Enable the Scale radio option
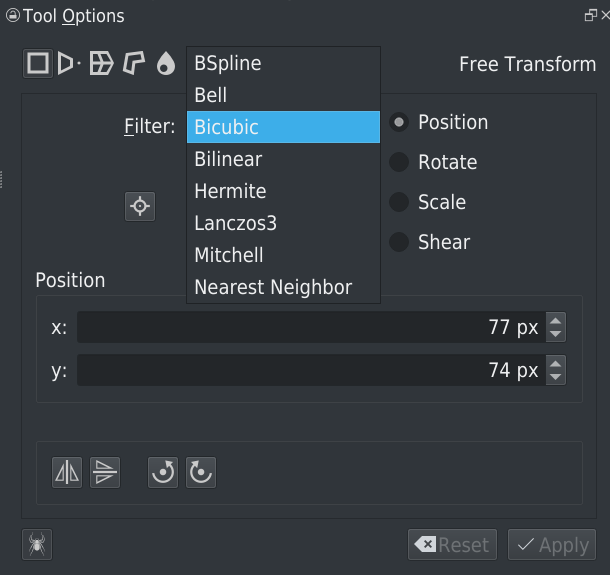 [400, 202]
